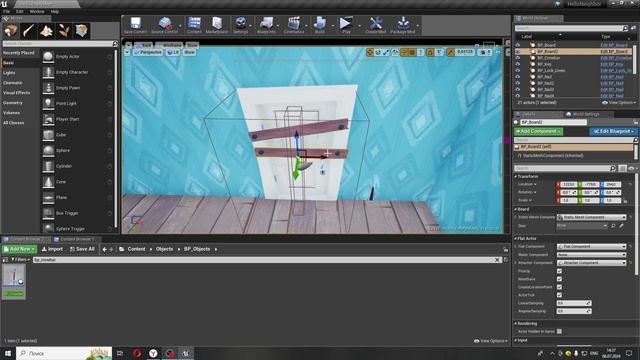
Task: Open the Door property dropdown
Action: point(582,226)
